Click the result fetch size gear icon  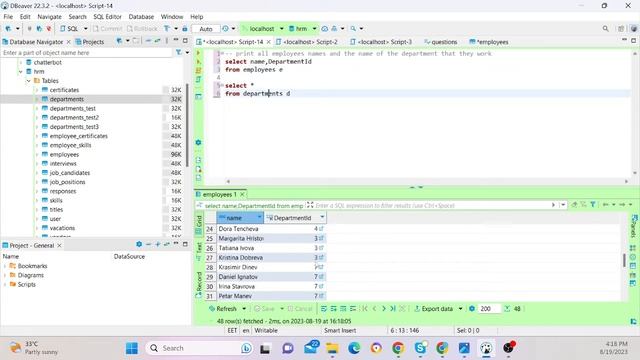click(472, 309)
